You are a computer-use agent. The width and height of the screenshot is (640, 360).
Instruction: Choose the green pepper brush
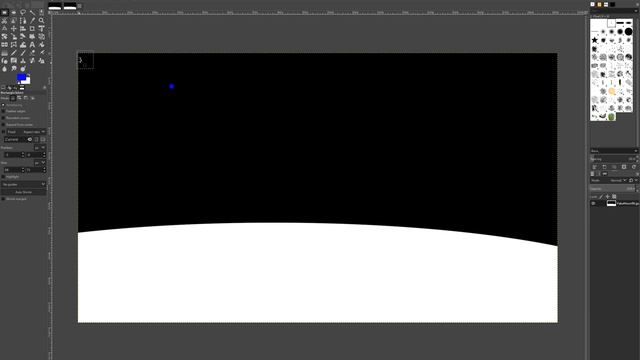point(611,117)
